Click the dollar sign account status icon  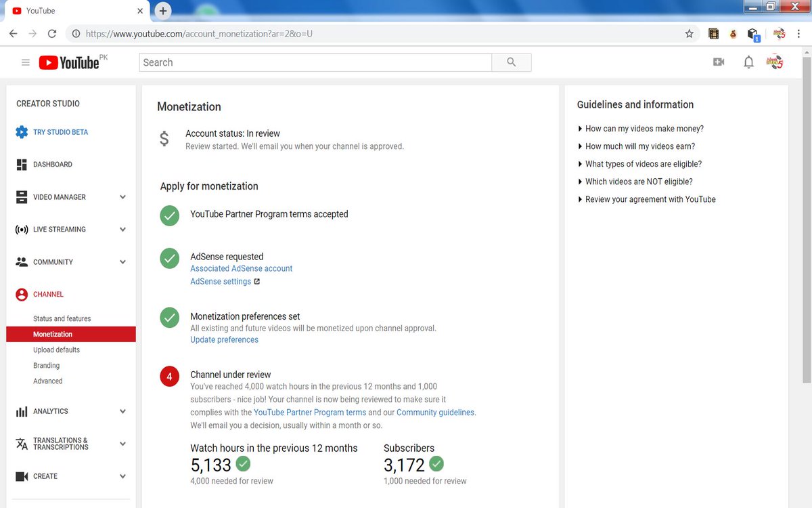pos(164,139)
